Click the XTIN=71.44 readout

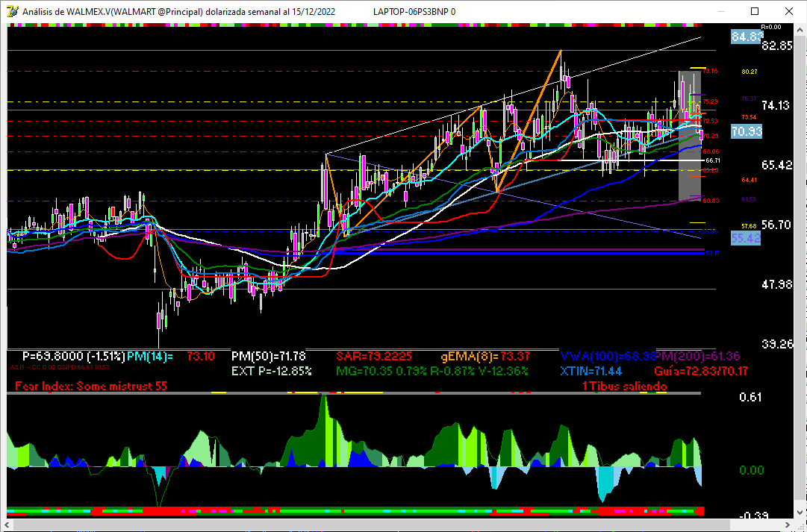(x=591, y=371)
